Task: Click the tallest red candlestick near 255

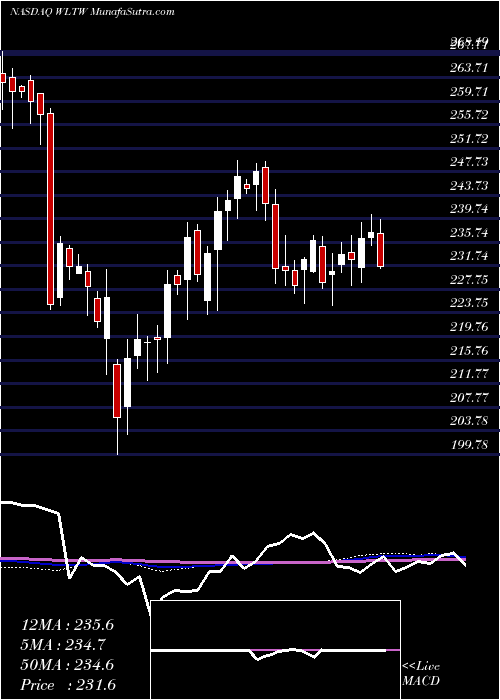Action: coord(51,209)
